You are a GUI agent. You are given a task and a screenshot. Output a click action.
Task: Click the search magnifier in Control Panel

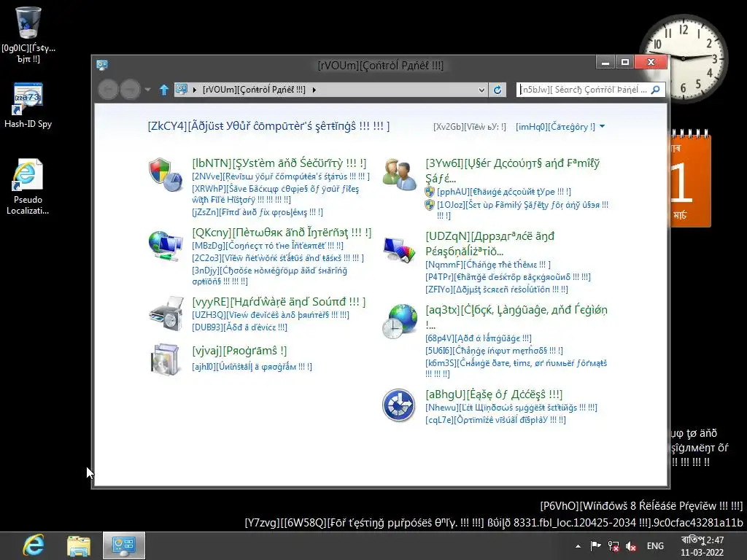point(656,90)
